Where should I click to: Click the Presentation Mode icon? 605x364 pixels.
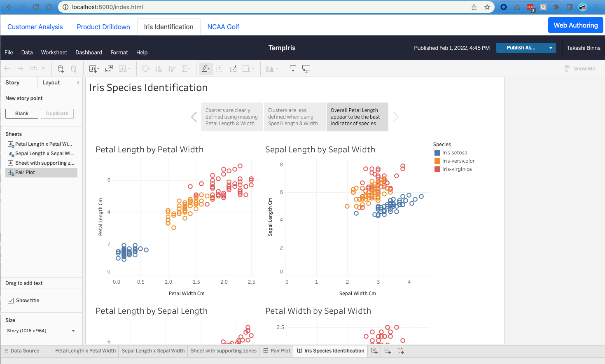(x=306, y=69)
